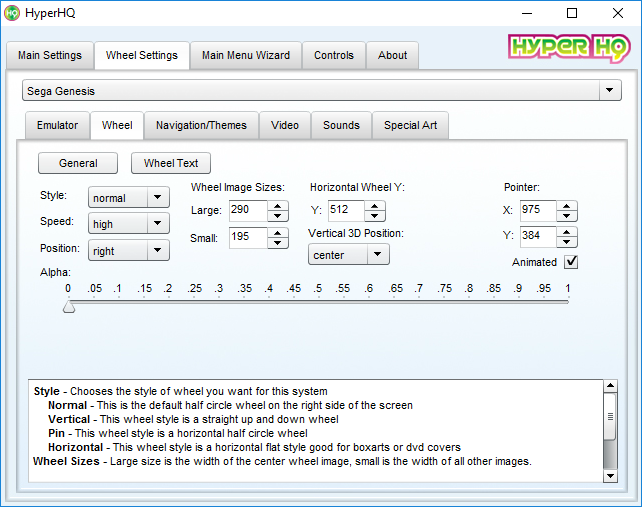
Task: Maximize the HyperHQ window
Action: click(572, 13)
